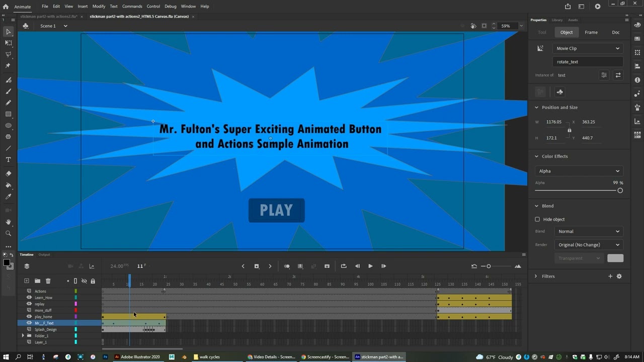Pick the Line tool in the toolbar
Image resolution: width=644 pixels, height=362 pixels.
[x=8, y=148]
